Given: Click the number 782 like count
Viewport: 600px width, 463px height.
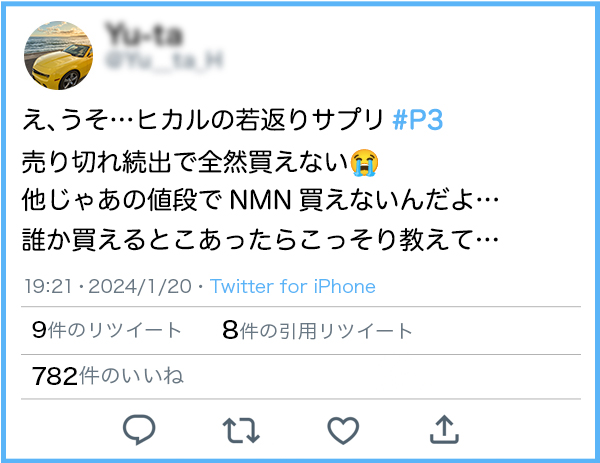Looking at the screenshot, I should [55, 376].
